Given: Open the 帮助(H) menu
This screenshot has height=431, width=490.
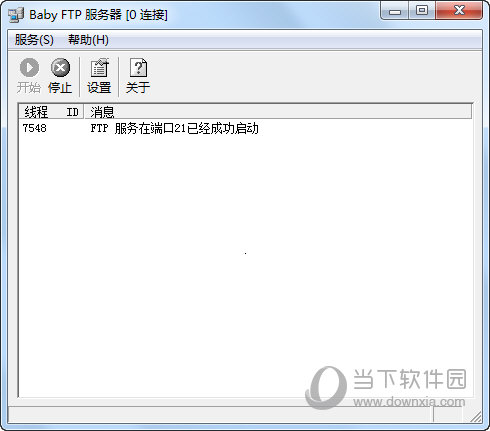Looking at the screenshot, I should [88, 40].
